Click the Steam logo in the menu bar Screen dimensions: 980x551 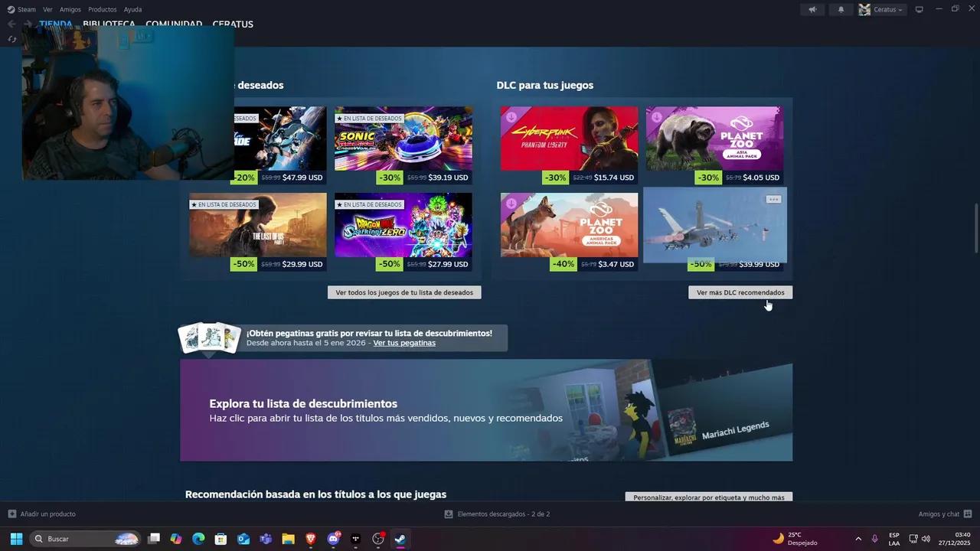coord(11,9)
